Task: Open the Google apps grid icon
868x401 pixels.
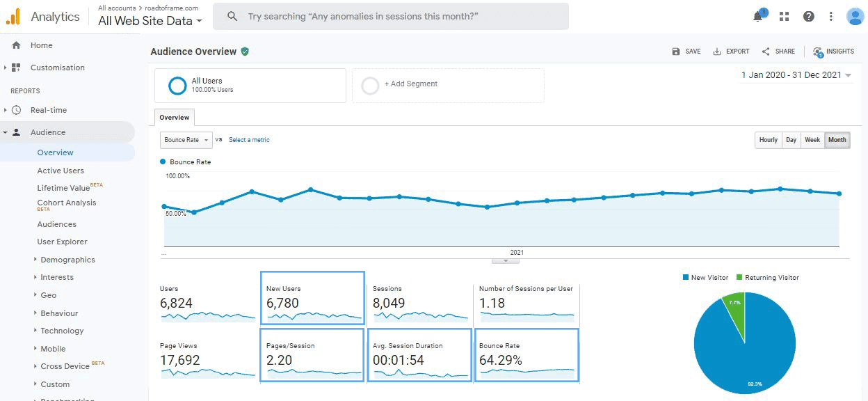Action: click(x=784, y=17)
